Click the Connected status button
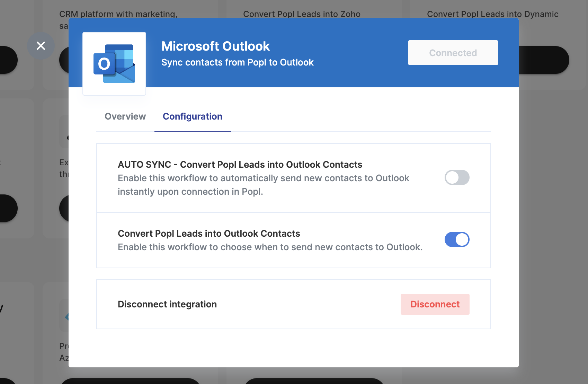Viewport: 588px width, 384px height. click(453, 53)
